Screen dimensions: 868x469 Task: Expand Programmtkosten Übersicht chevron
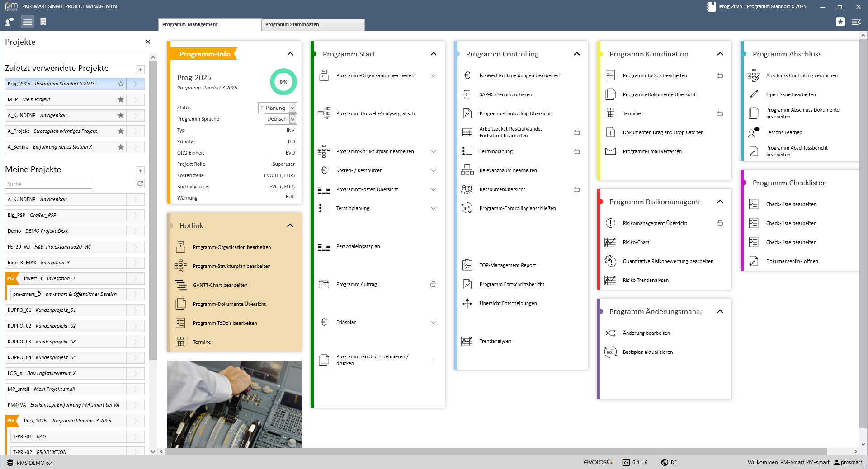coord(434,189)
